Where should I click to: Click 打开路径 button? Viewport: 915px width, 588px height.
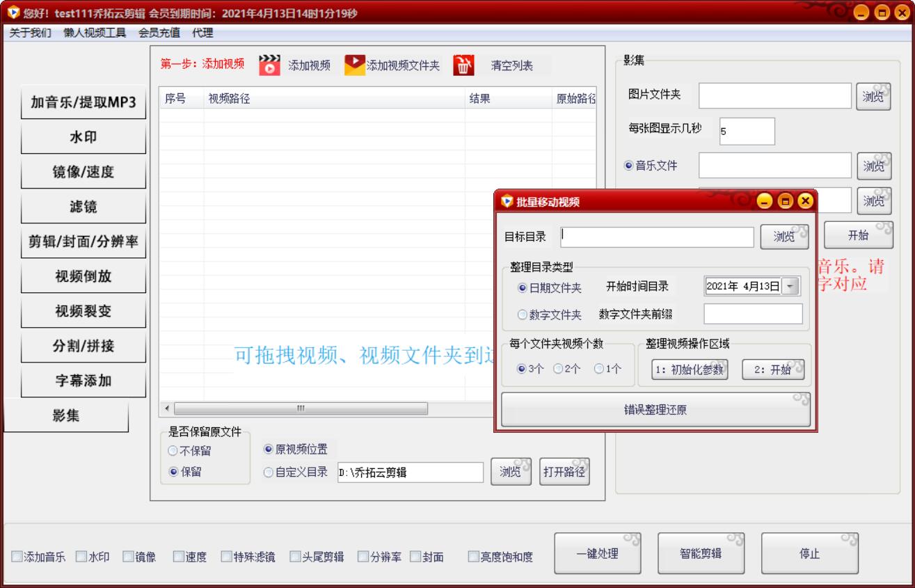566,472
